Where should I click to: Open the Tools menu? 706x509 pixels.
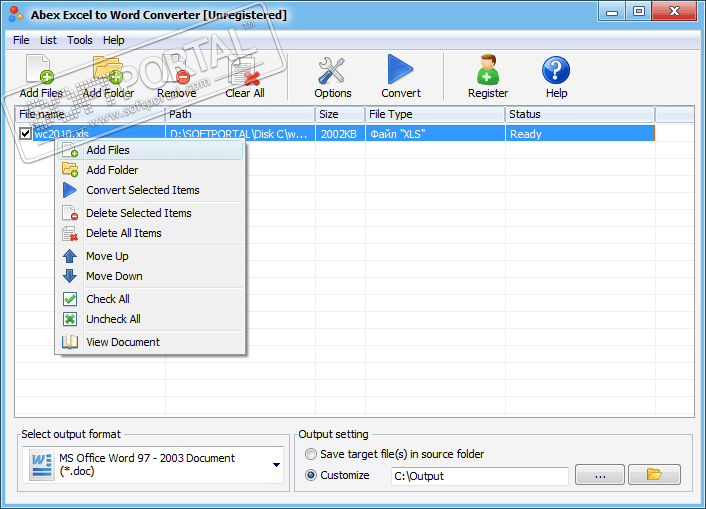tap(80, 40)
